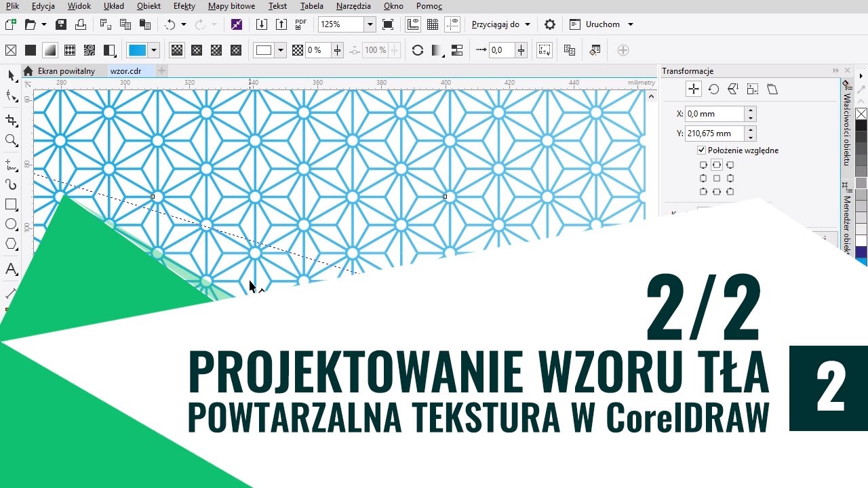Expand the Undo history arrow
The height and width of the screenshot is (488, 868).
184,24
